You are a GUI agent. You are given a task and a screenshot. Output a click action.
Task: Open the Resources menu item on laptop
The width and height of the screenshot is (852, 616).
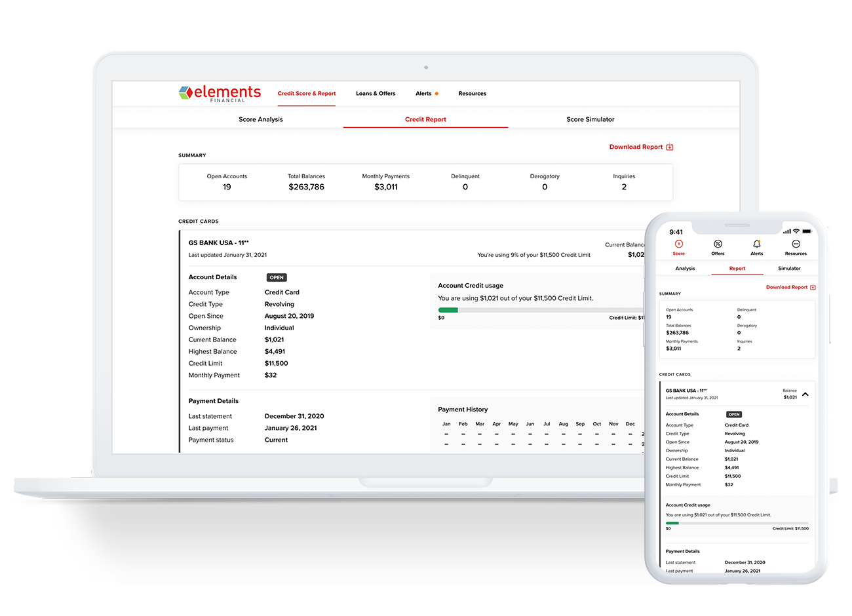tap(472, 94)
